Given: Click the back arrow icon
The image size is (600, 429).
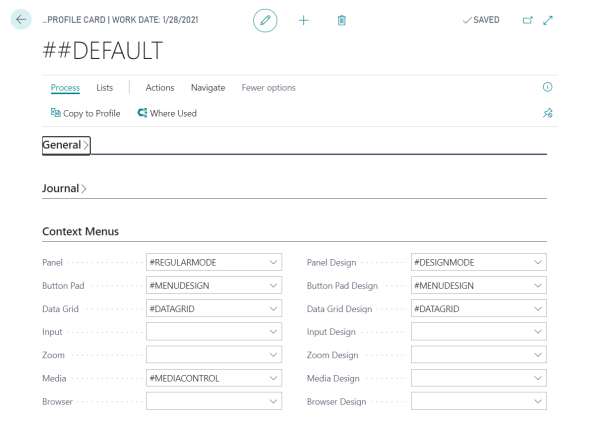Looking at the screenshot, I should tap(14, 22).
